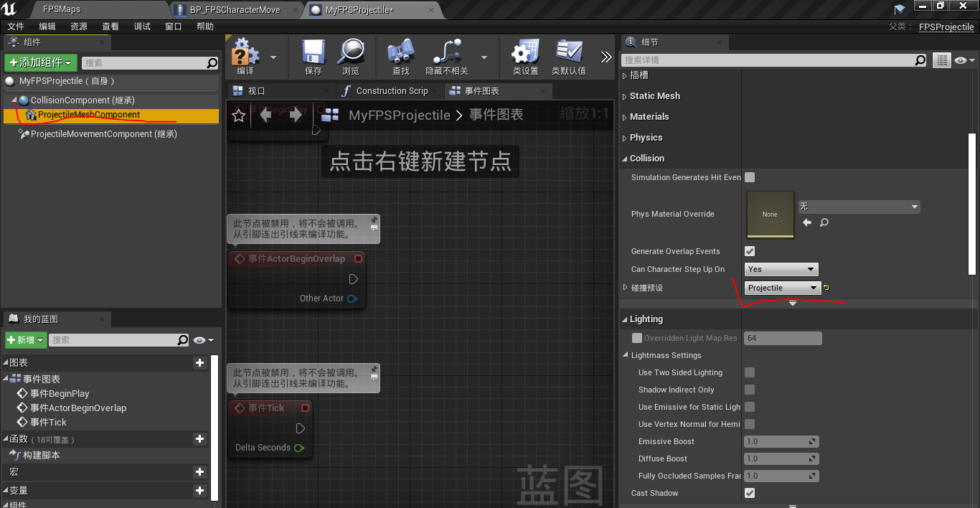Click the search icon in My Blueprint panel

coord(183,340)
